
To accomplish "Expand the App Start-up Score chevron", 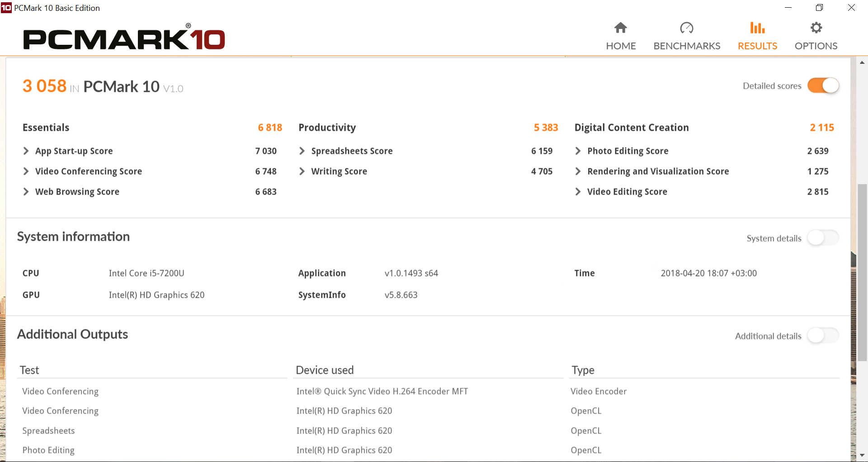I will click(x=26, y=151).
